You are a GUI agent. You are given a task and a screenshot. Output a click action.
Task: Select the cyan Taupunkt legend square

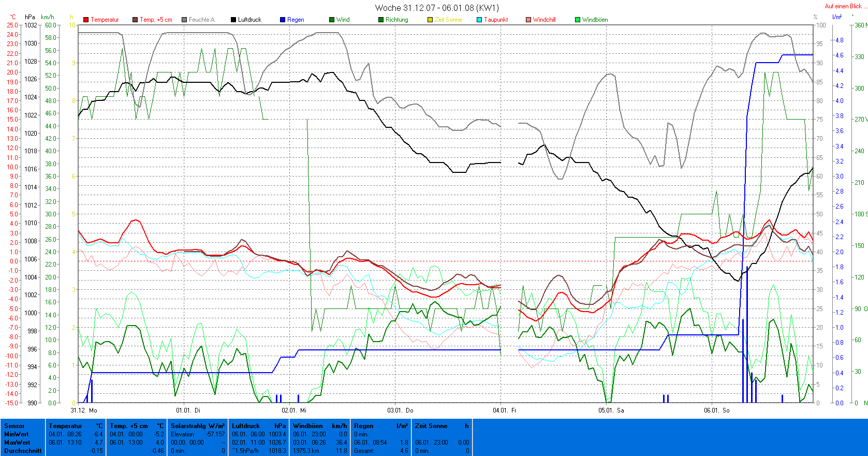pos(479,20)
